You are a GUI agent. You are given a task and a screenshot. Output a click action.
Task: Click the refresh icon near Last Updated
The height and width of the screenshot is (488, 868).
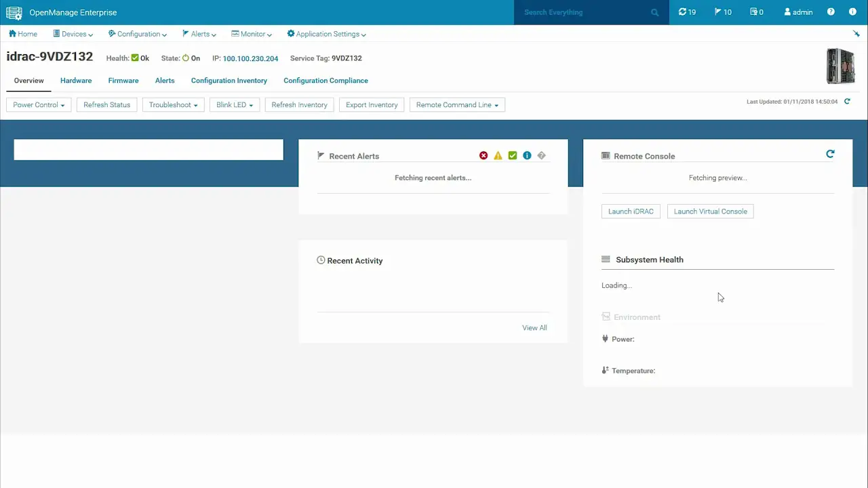(846, 101)
